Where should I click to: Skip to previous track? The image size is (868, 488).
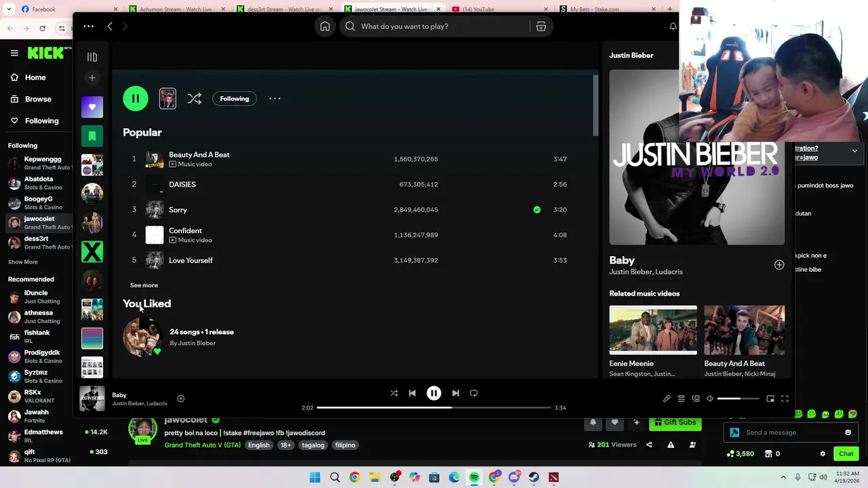click(412, 393)
